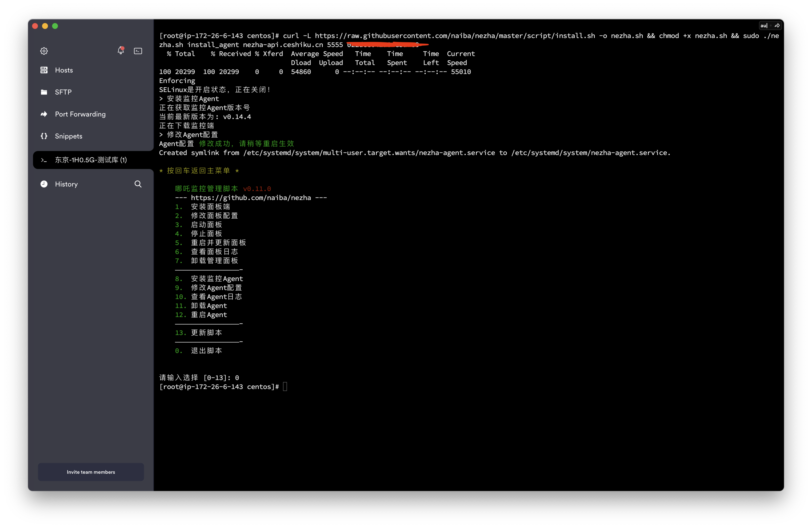The image size is (812, 528).
Task: Click the '0. 退出脚本' menu line
Action: 198,351
